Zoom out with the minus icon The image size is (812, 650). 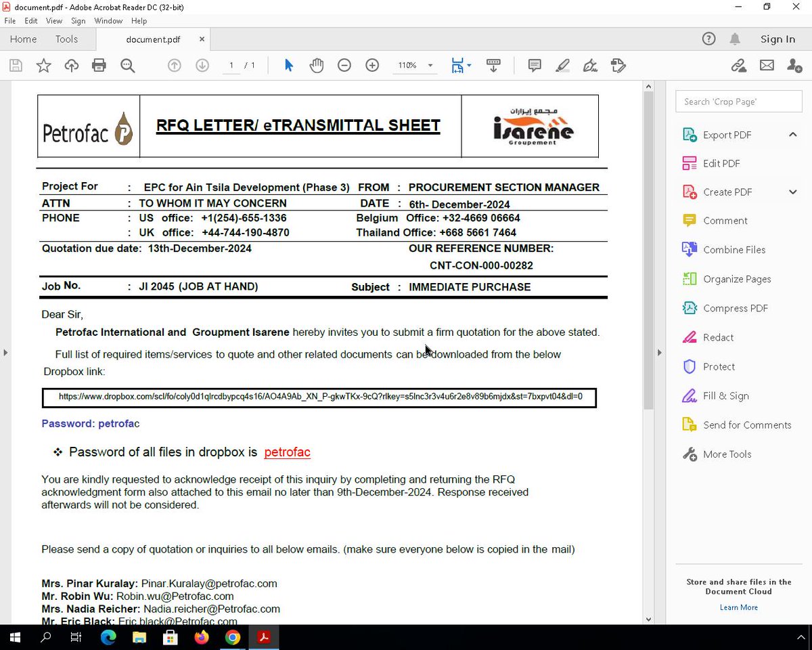(x=344, y=66)
